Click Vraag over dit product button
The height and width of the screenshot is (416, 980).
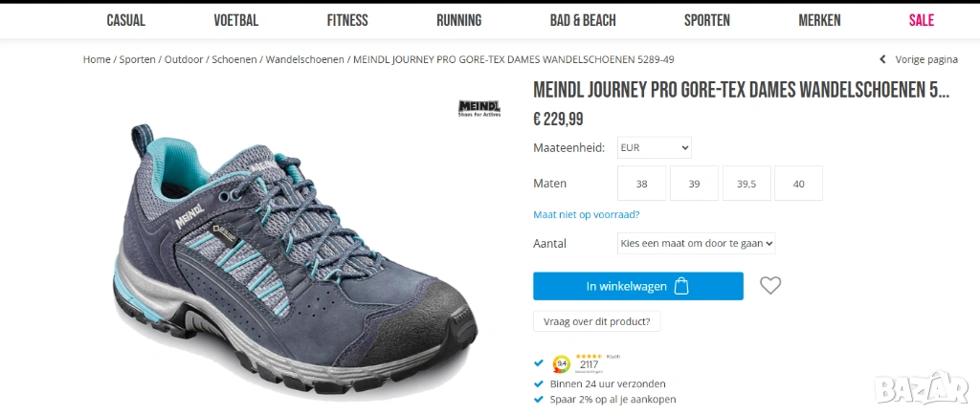coord(596,321)
